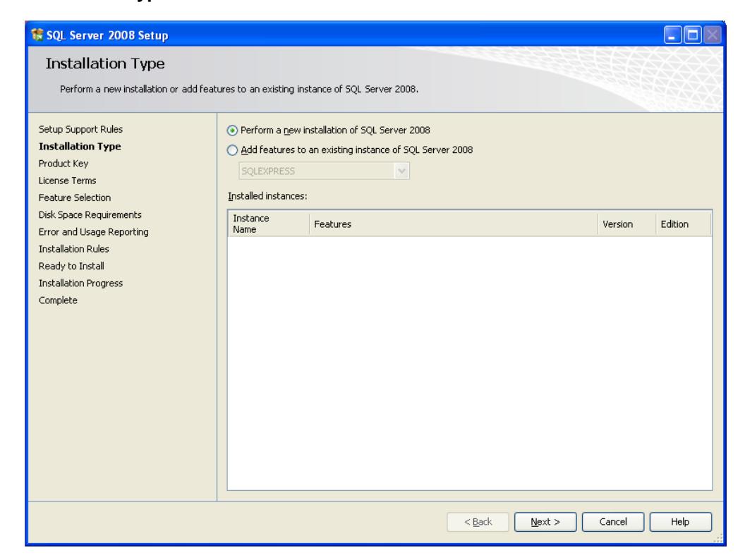Viewport: 745px width, 560px height.
Task: Maximize the SQL Server 2008 Setup window
Action: (x=692, y=35)
